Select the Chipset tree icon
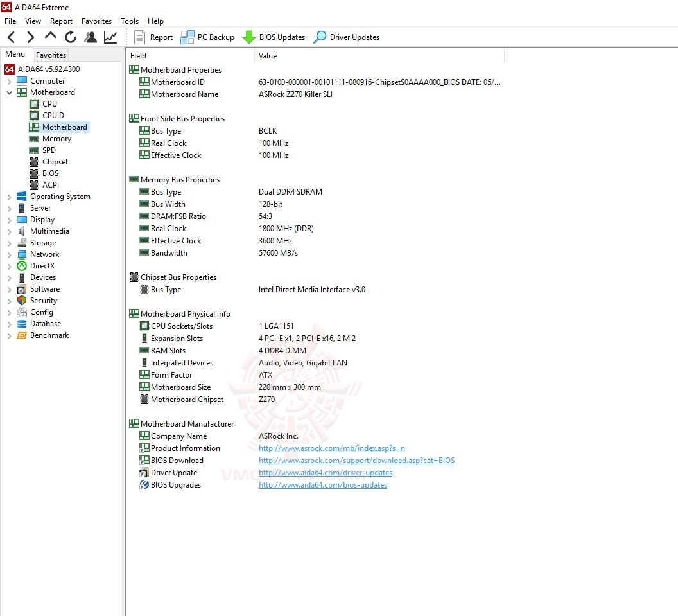678x616 pixels. coord(34,162)
